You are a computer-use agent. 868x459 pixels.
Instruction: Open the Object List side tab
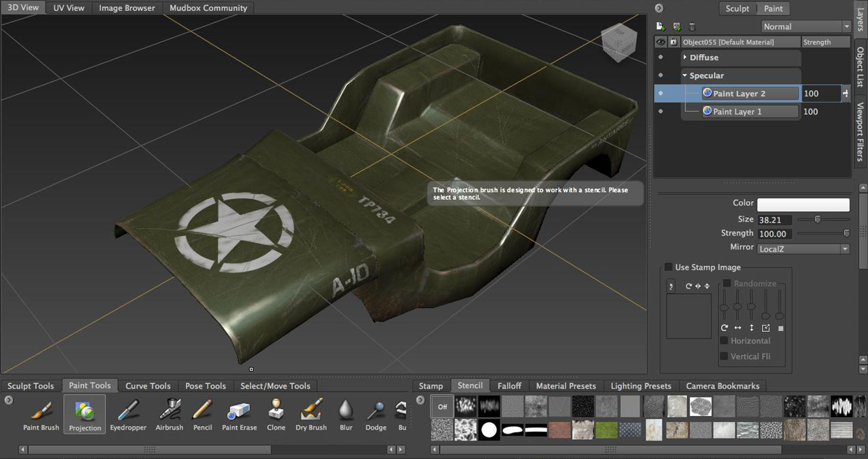click(x=860, y=67)
